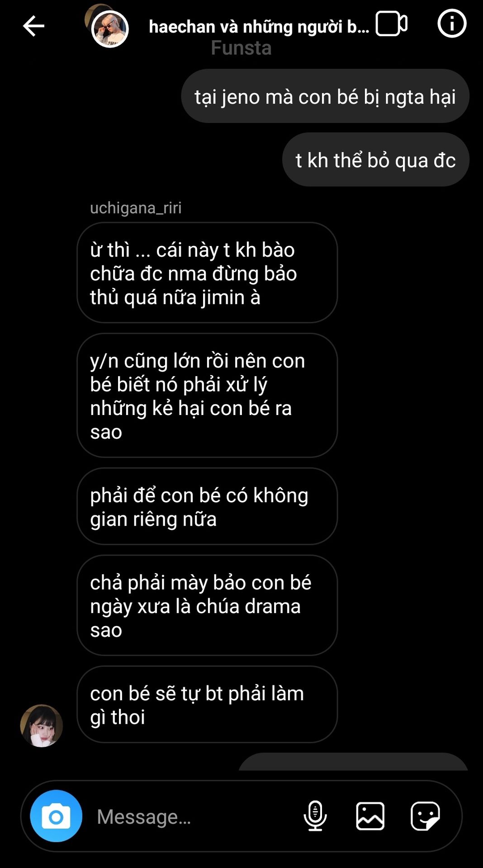This screenshot has width=483, height=868.
Task: Select message starting 'y/n cũng lớn rồi'
Action: pyautogui.click(x=207, y=396)
